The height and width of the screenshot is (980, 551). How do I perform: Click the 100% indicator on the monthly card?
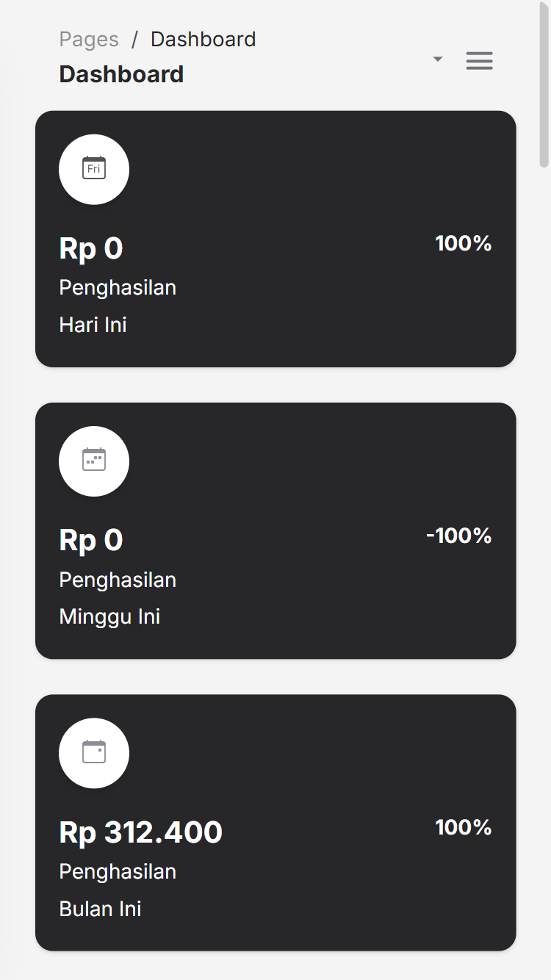pos(463,827)
